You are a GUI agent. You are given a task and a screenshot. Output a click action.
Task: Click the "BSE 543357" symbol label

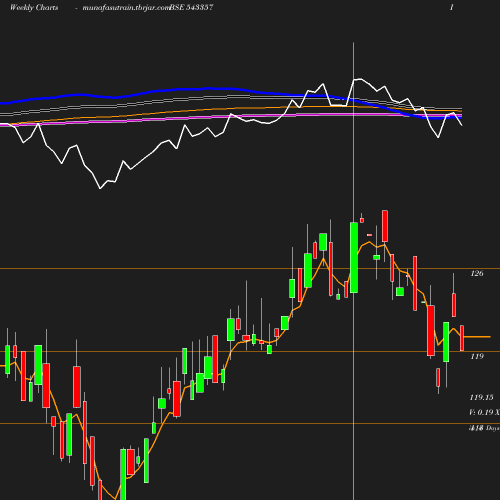pyautogui.click(x=191, y=7)
